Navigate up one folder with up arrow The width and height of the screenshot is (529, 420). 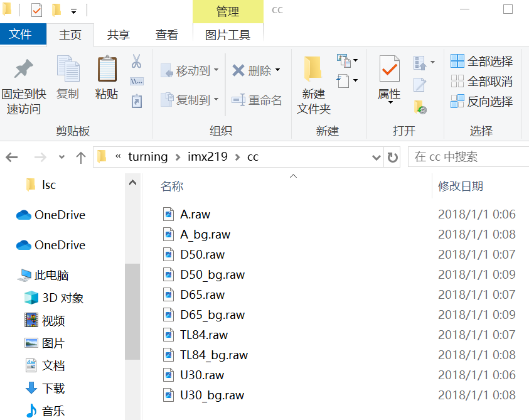point(80,157)
